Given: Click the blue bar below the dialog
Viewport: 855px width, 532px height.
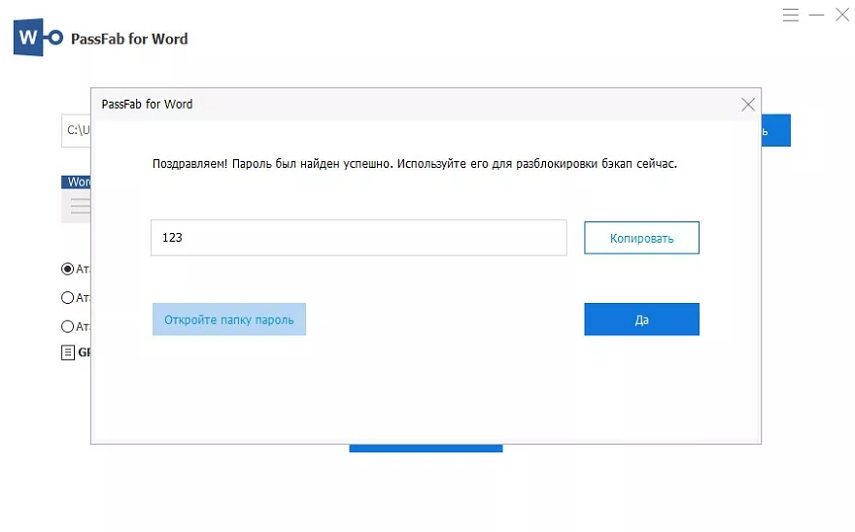Looking at the screenshot, I should click(x=426, y=448).
